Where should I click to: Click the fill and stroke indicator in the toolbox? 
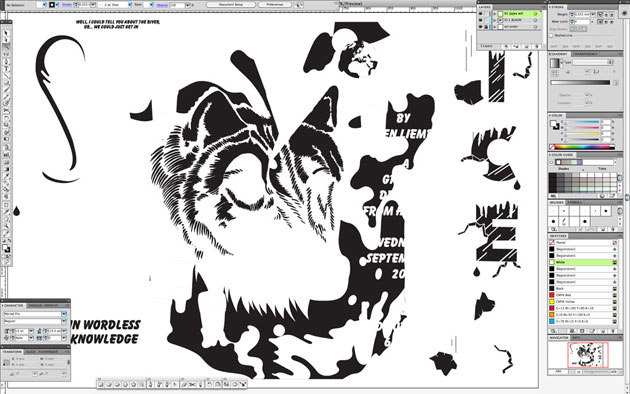(6, 249)
